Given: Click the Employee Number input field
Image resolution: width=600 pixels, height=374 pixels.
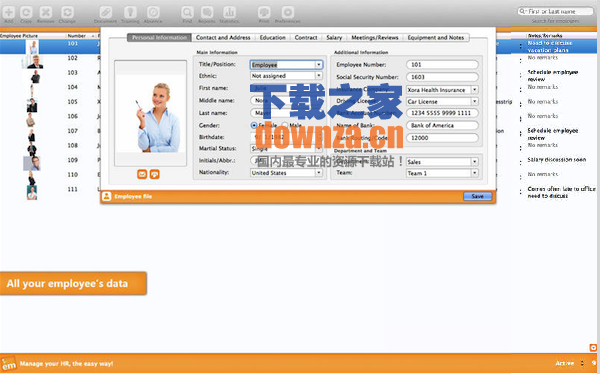Looking at the screenshot, I should [442, 65].
